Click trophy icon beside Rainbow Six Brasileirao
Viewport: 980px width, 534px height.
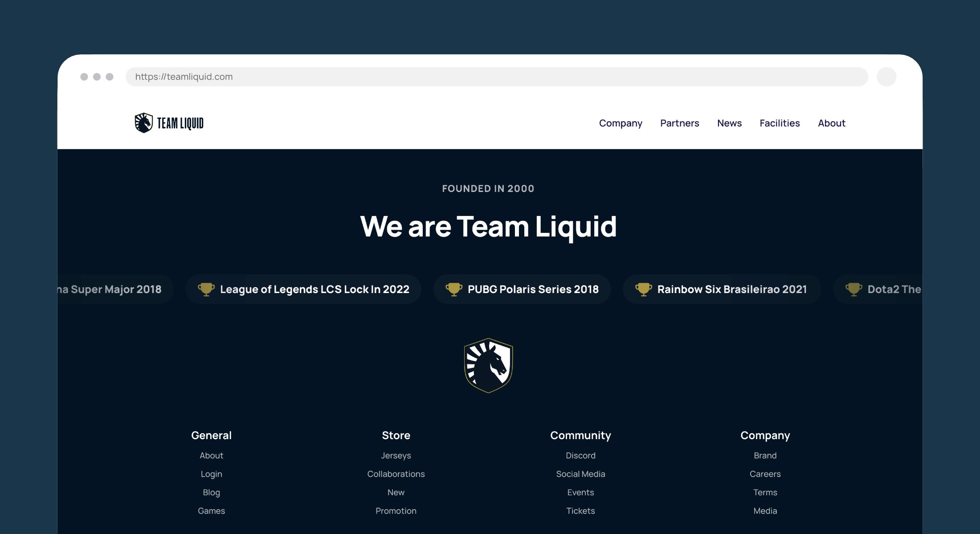pyautogui.click(x=643, y=289)
